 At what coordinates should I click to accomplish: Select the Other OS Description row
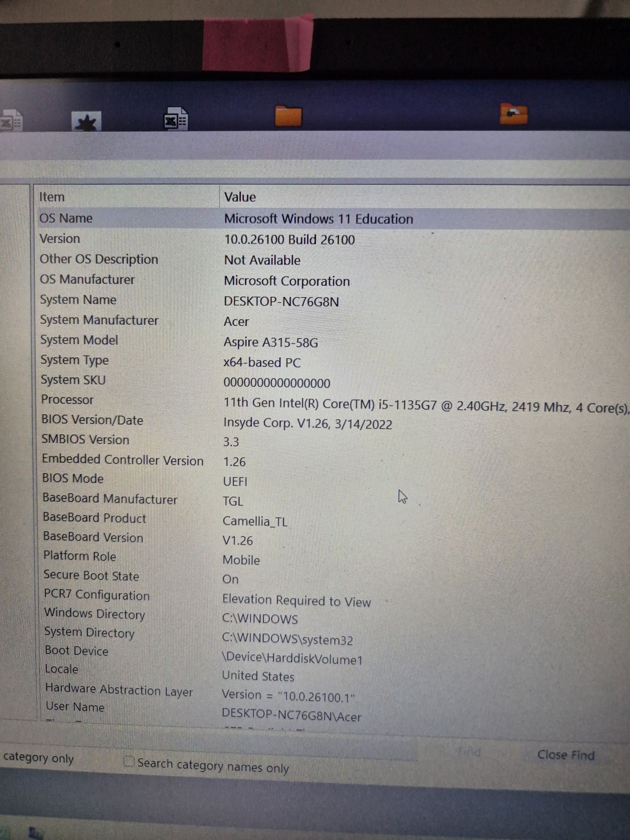(99, 259)
